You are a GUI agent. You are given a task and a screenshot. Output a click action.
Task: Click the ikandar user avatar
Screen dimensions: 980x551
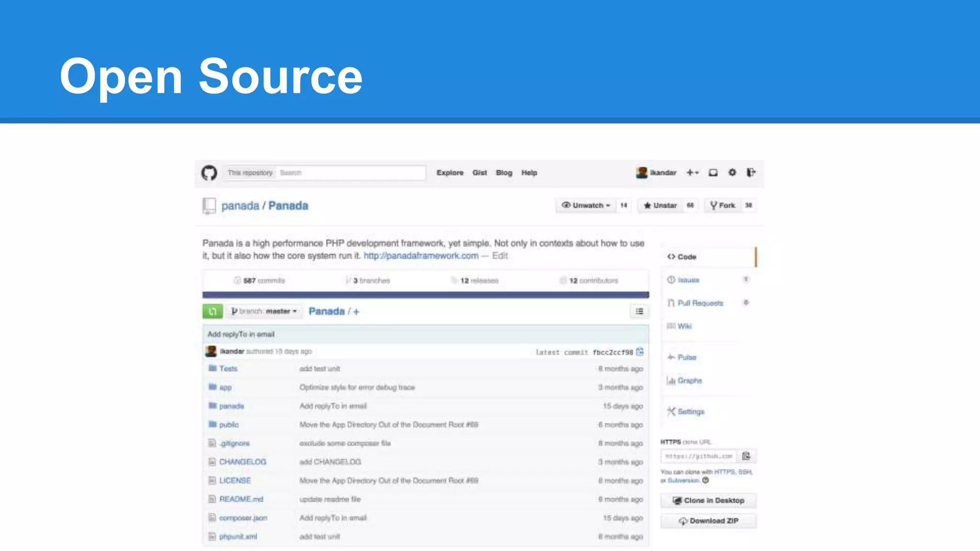pyautogui.click(x=642, y=173)
